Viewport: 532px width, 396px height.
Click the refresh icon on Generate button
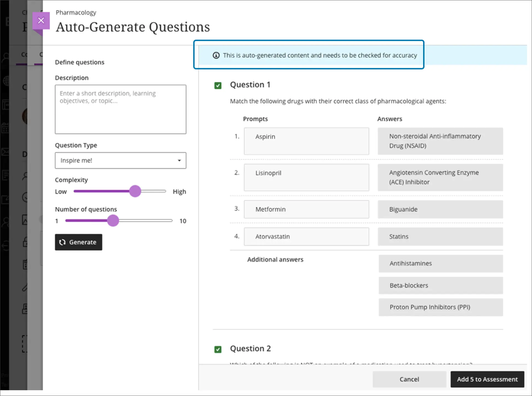click(63, 242)
